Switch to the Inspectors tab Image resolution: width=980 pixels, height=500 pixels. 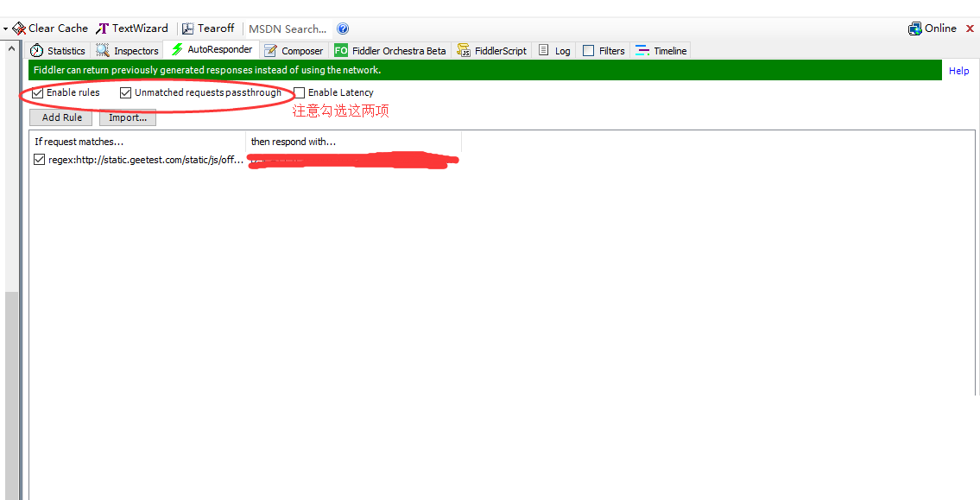[x=128, y=51]
